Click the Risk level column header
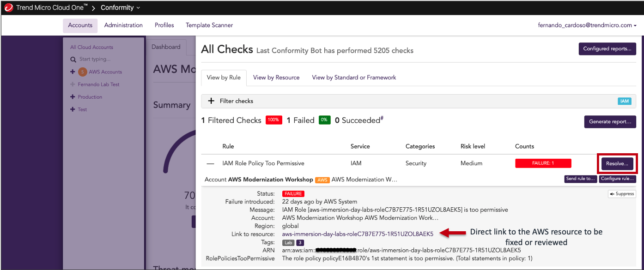 [473, 146]
